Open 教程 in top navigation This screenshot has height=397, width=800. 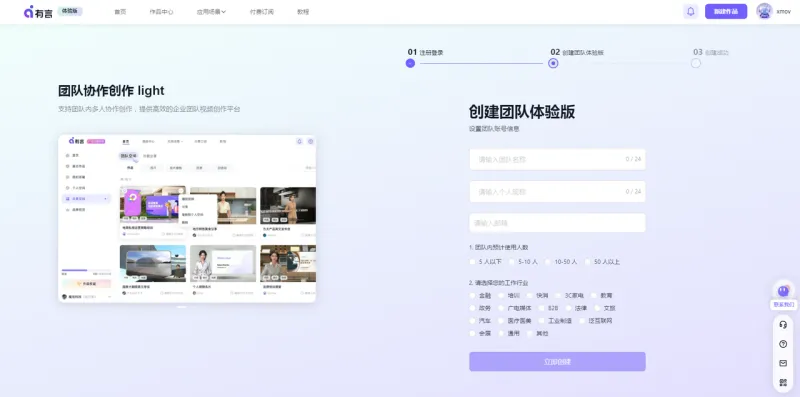pyautogui.click(x=303, y=12)
